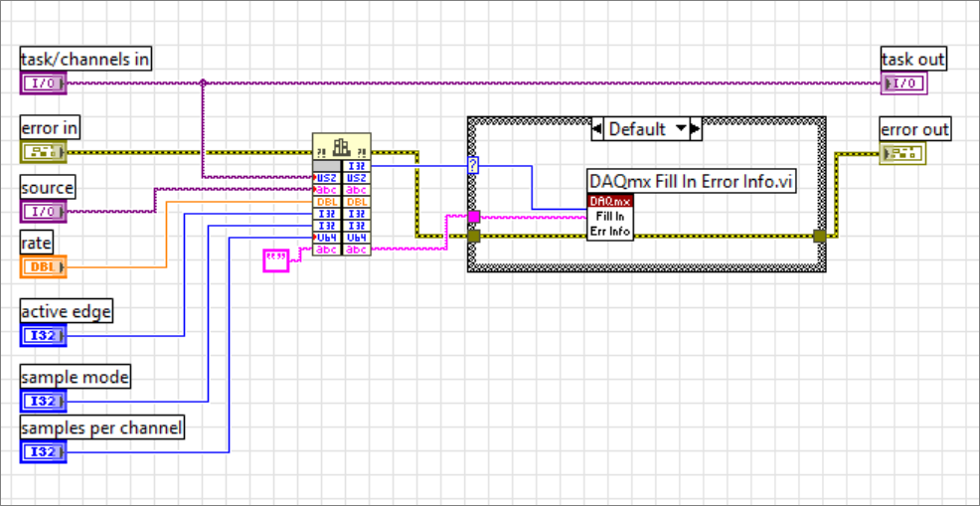980x506 pixels.
Task: Click the U64 input parameter on the library node
Action: point(327,238)
